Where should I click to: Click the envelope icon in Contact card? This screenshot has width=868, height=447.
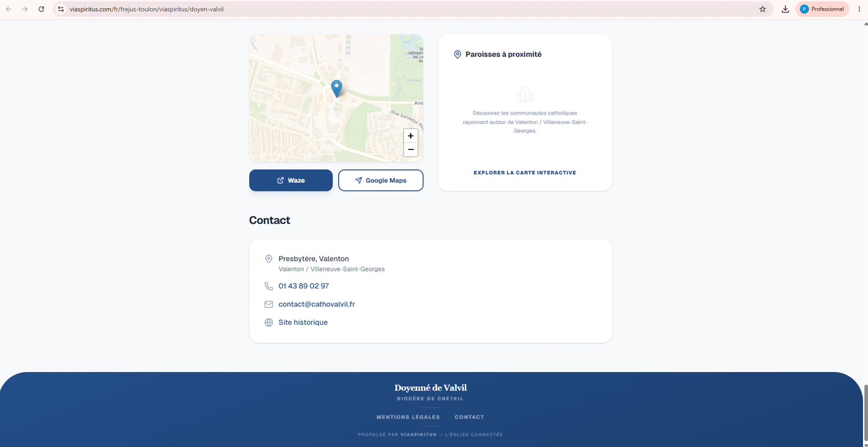(268, 304)
